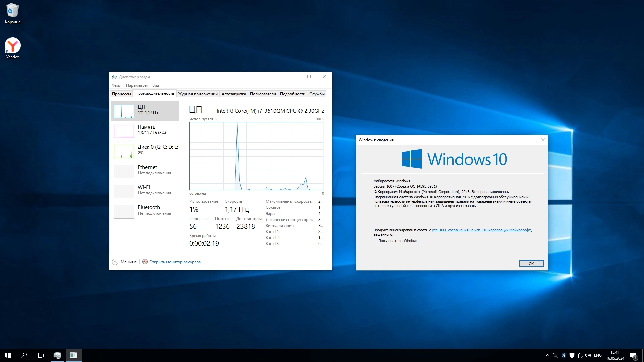Collapse Task Manager with Меньше button
This screenshot has height=362, width=644.
pyautogui.click(x=124, y=262)
